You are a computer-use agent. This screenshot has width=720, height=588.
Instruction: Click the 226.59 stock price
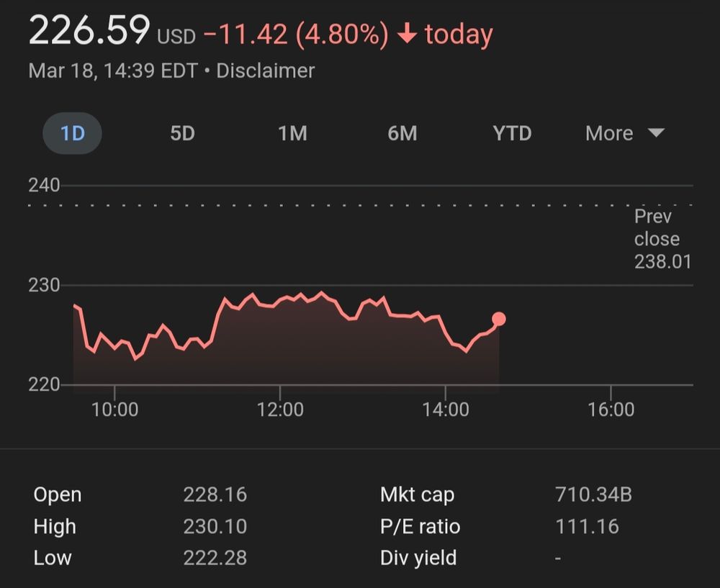coord(89,32)
